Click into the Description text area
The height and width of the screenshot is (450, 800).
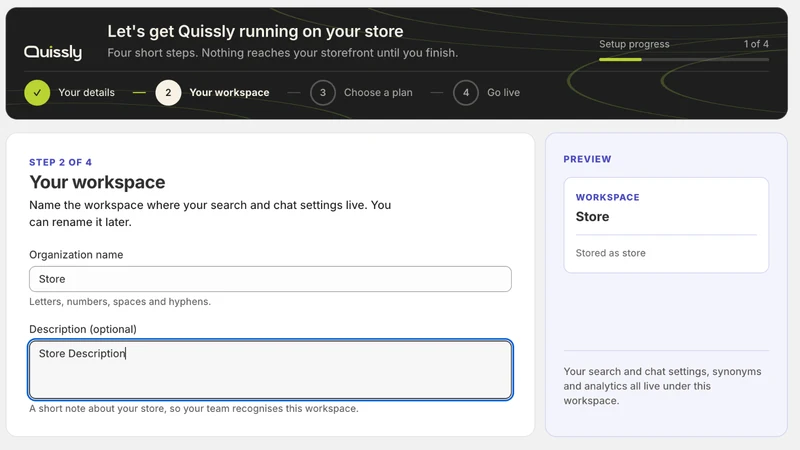coord(270,370)
